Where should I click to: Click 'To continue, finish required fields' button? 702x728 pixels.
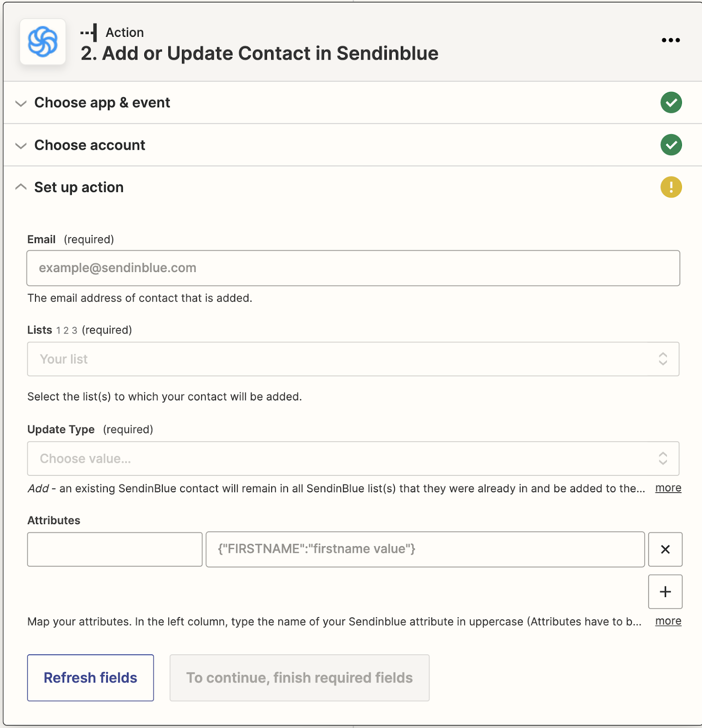pyautogui.click(x=299, y=677)
